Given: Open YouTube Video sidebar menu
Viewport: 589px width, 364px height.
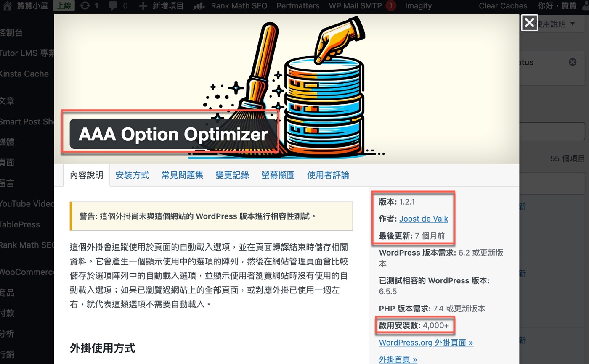Looking at the screenshot, I should coord(27,204).
